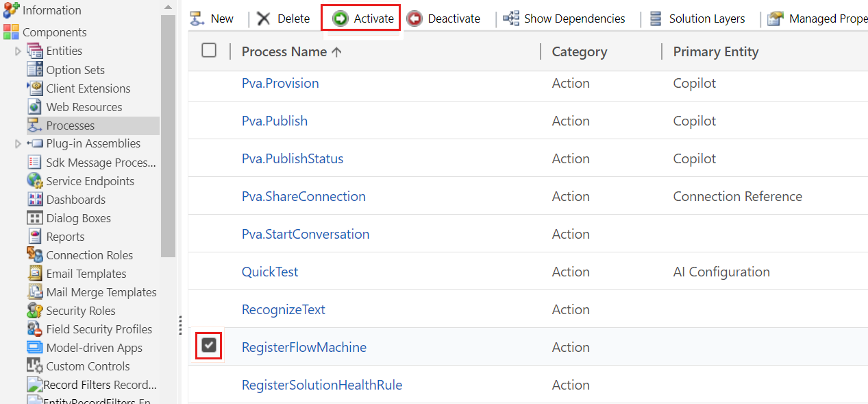This screenshot has width=868, height=404.
Task: Click the Security Roles icon
Action: coord(35,311)
